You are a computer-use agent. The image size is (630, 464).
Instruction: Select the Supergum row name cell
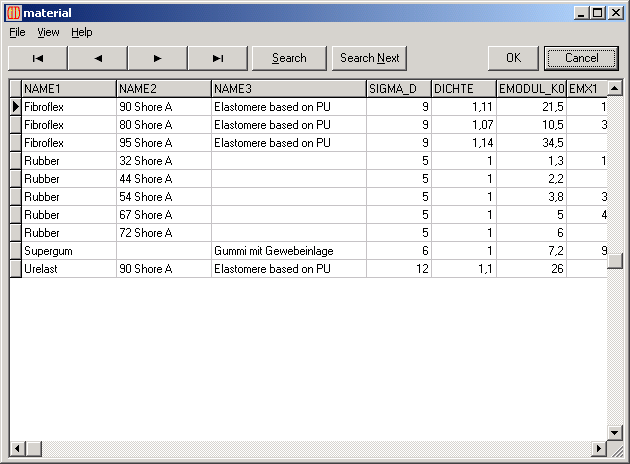click(68, 251)
